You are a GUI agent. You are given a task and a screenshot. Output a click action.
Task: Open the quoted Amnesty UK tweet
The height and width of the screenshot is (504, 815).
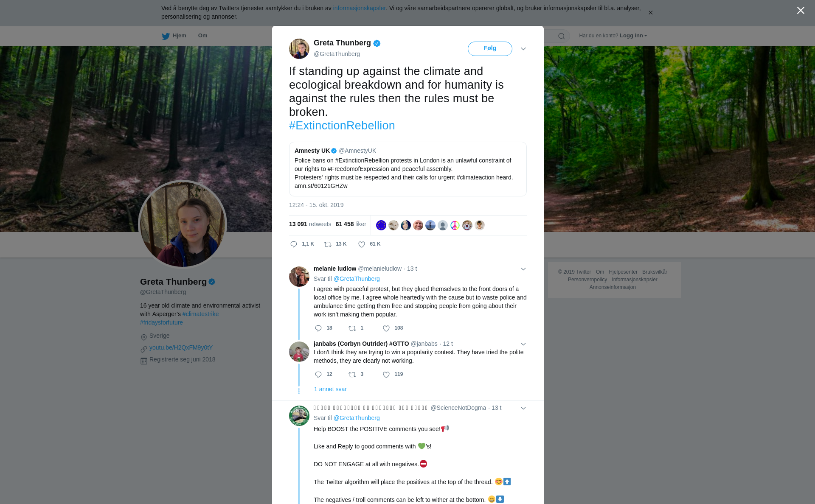tap(407, 169)
